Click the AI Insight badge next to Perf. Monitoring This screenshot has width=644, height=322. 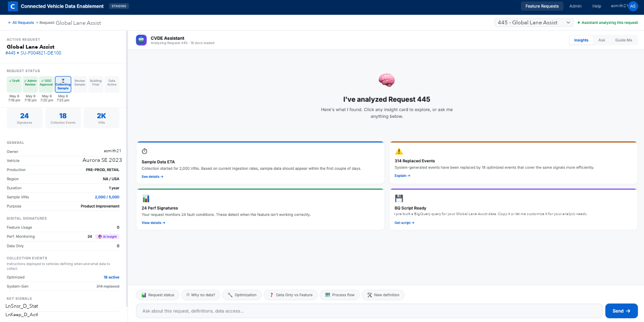(107, 236)
